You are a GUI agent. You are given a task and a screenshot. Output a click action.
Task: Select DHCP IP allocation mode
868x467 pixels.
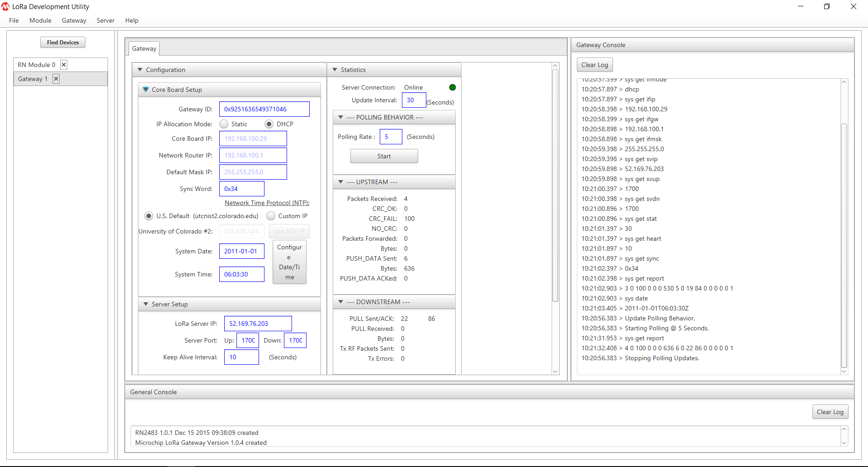coord(269,124)
